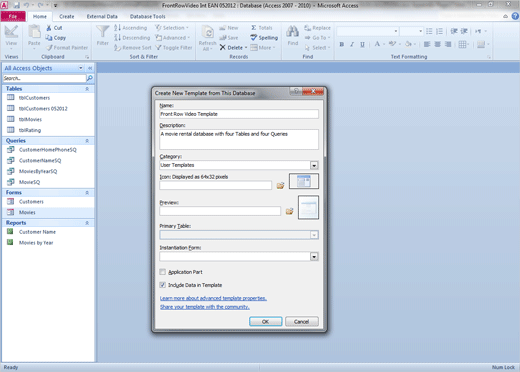This screenshot has width=520, height=372.
Task: Apply Italic text formatting
Action: [352, 44]
